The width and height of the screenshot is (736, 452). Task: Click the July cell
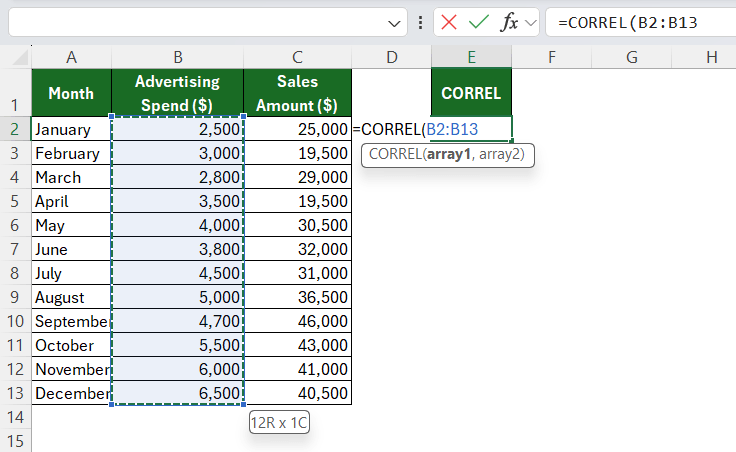click(x=71, y=273)
